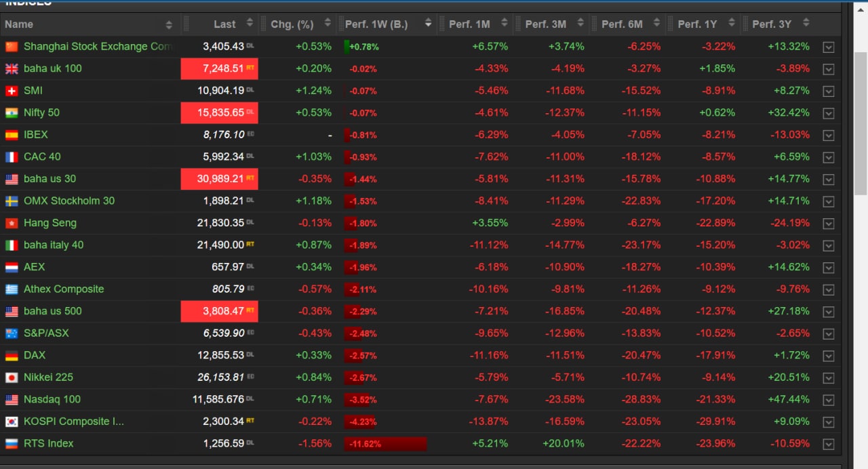Image resolution: width=868 pixels, height=469 pixels.
Task: Click the +47.44% 3Y value for Nasdaq 100
Action: [789, 399]
